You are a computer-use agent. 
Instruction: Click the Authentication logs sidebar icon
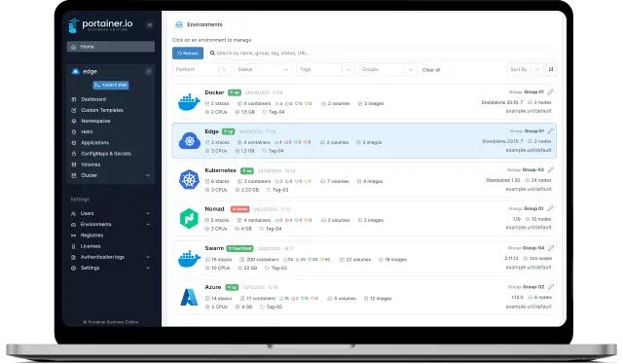coord(73,257)
